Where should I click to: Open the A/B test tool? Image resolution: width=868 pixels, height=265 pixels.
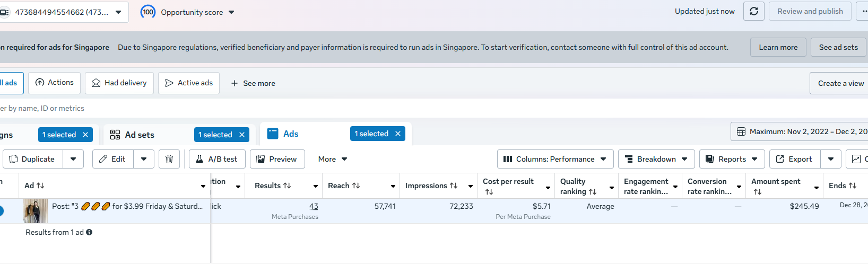pyautogui.click(x=217, y=159)
